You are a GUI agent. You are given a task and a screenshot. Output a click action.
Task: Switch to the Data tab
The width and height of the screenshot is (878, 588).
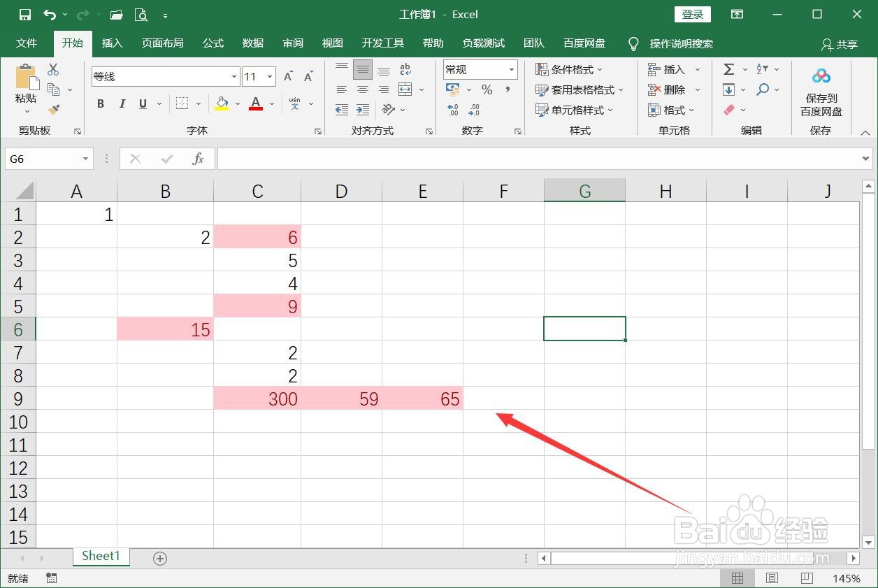[252, 43]
